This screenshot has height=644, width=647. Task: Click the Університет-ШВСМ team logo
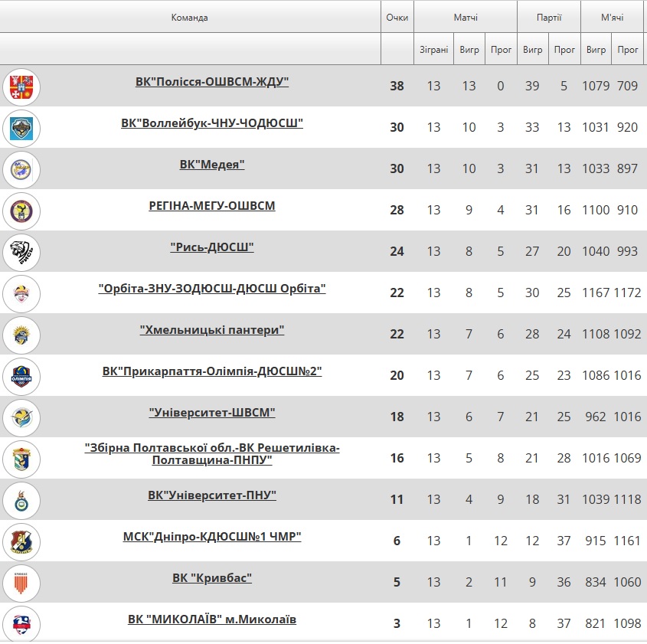tap(21, 417)
